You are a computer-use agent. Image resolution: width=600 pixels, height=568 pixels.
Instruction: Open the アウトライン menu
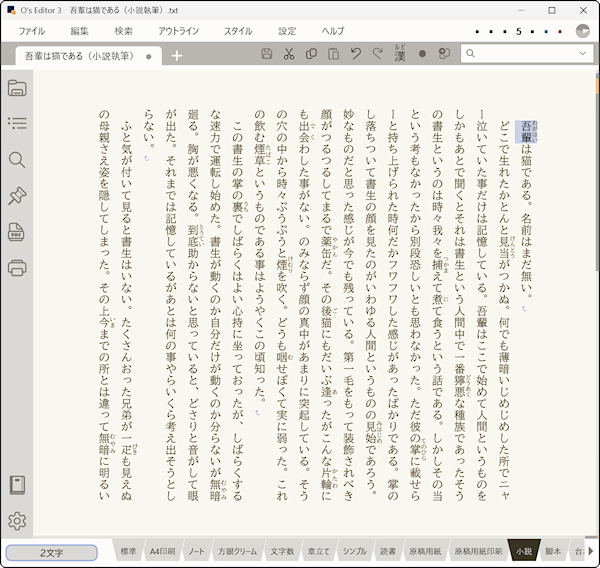tap(178, 31)
